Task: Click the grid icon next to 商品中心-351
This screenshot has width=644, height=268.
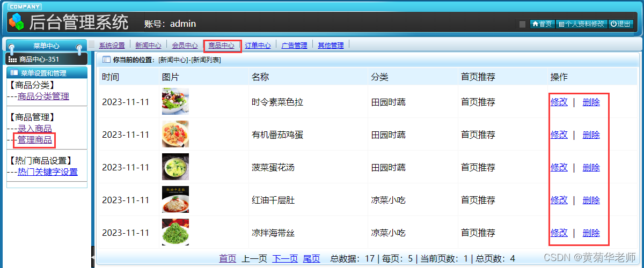Action: click(x=13, y=59)
